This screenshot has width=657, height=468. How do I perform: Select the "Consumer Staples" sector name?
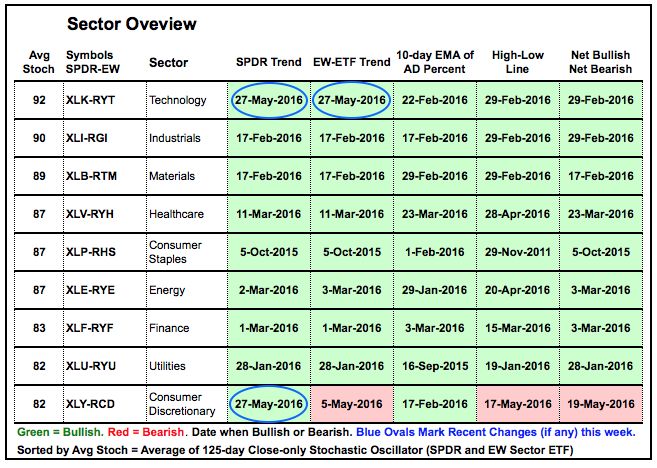pyautogui.click(x=175, y=252)
